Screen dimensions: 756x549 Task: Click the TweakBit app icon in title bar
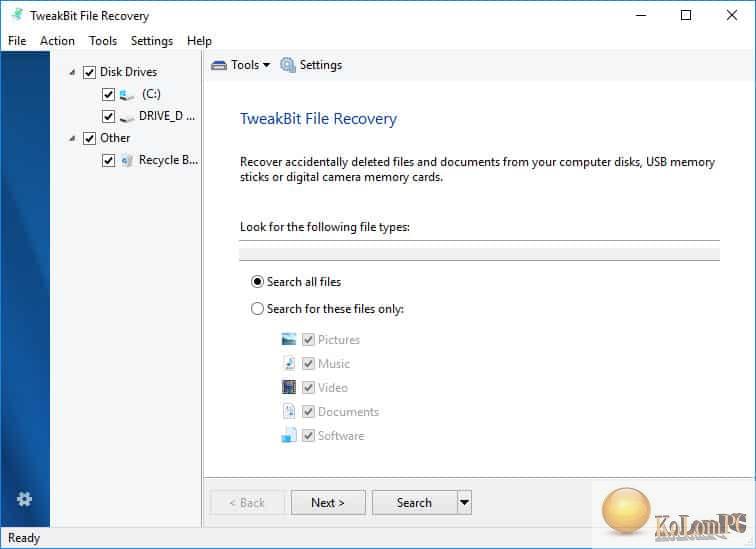[17, 15]
